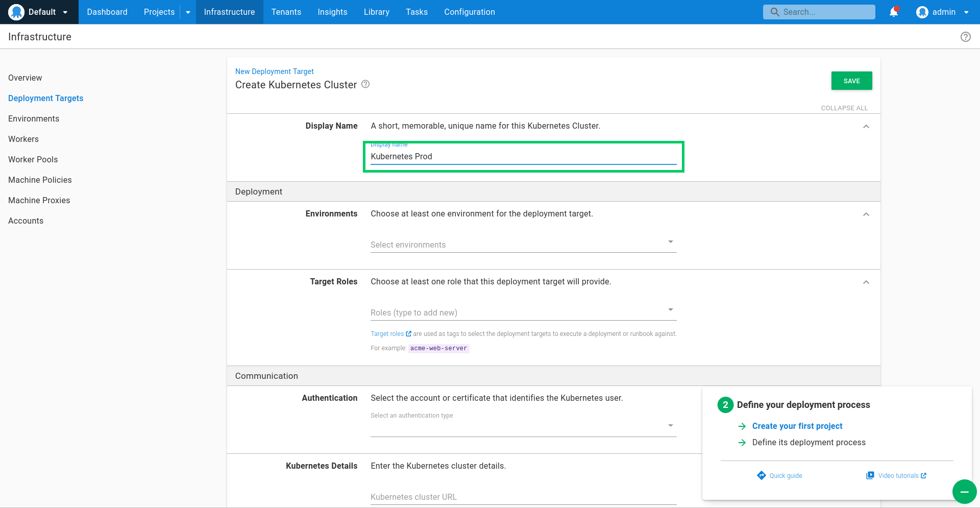The width and height of the screenshot is (980, 508).
Task: Click external link icon after Video tutorials
Action: (x=923, y=476)
